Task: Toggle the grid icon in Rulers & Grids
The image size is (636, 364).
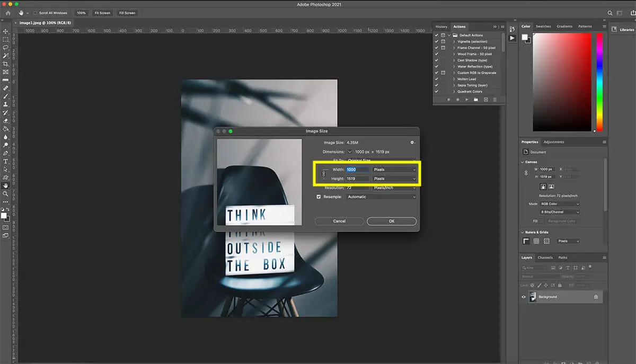Action: point(536,241)
